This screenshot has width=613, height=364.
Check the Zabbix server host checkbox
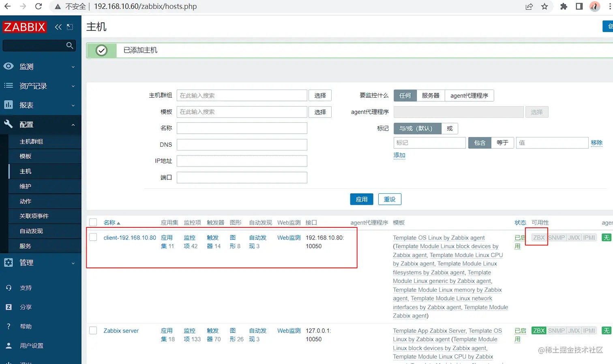[x=93, y=330]
